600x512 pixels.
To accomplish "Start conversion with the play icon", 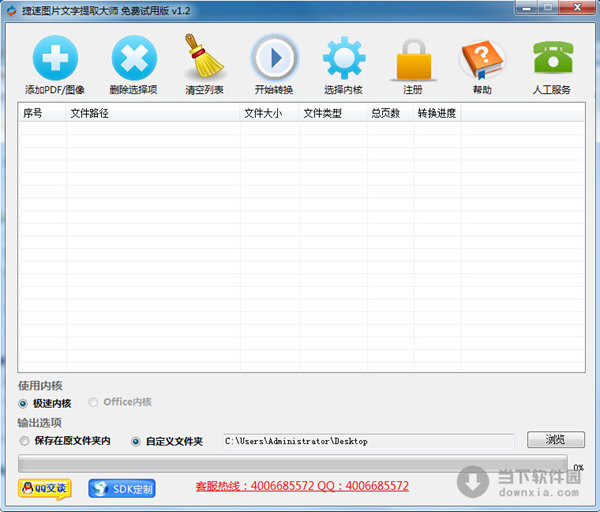I will (274, 58).
